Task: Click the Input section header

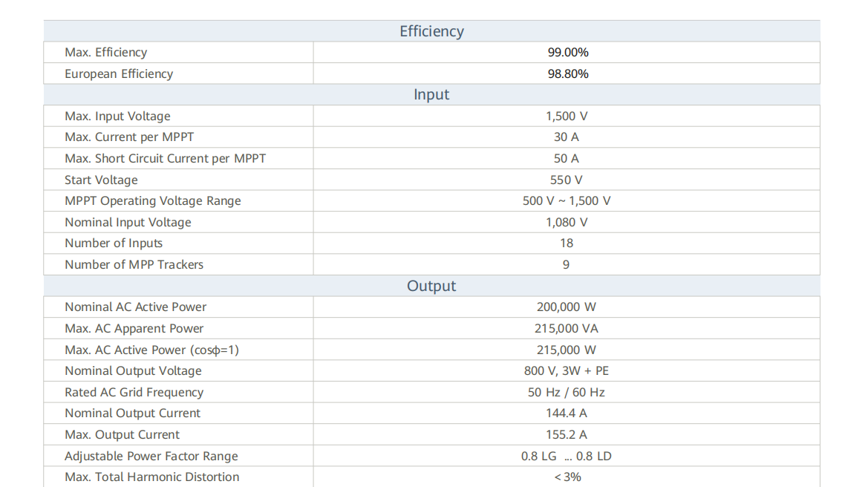Action: (431, 95)
